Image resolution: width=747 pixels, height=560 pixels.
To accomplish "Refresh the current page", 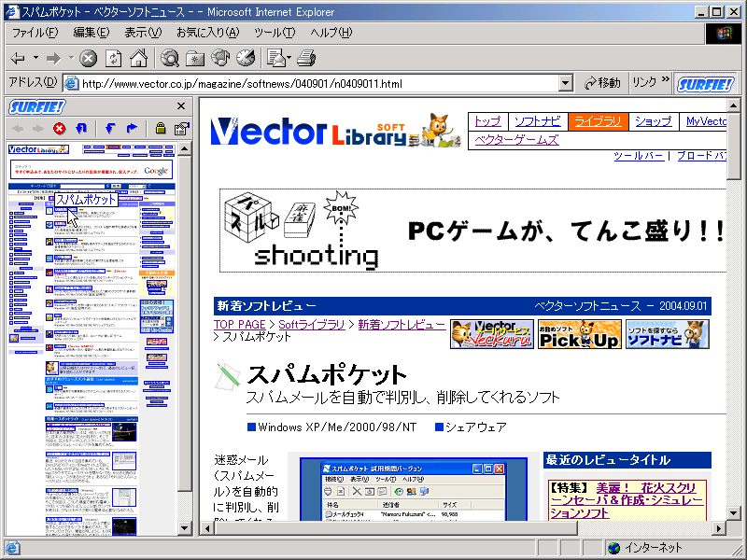I will point(113,59).
